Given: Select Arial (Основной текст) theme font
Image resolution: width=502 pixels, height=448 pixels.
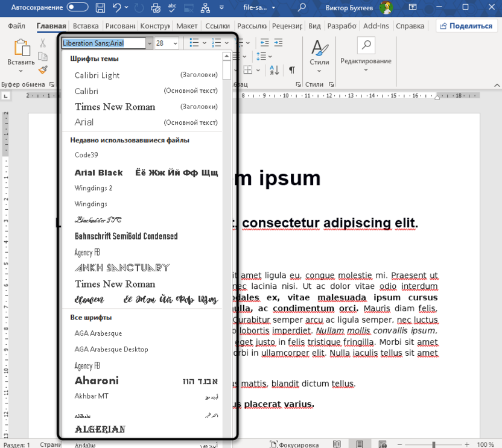Looking at the screenshot, I should 142,122.
